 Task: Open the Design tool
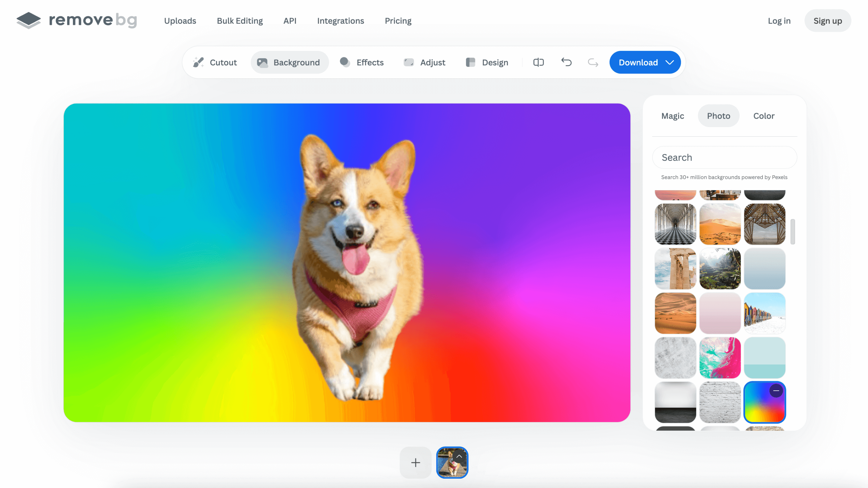(486, 62)
